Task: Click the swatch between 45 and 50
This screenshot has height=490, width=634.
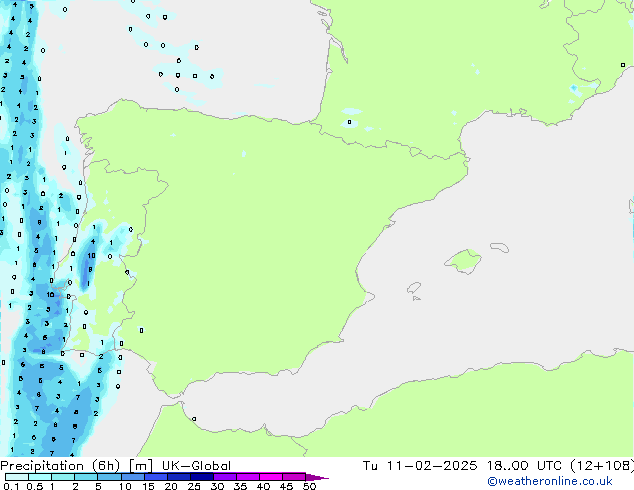Action: [294, 477]
